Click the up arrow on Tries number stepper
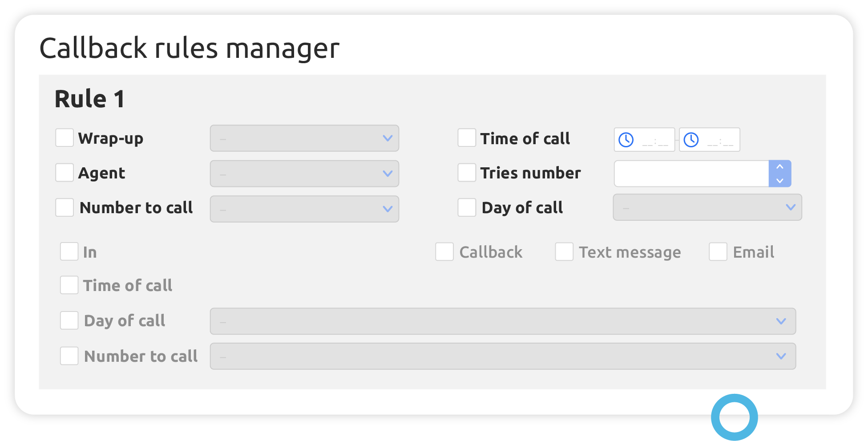Screen dimensions: 868x441 click(780, 166)
